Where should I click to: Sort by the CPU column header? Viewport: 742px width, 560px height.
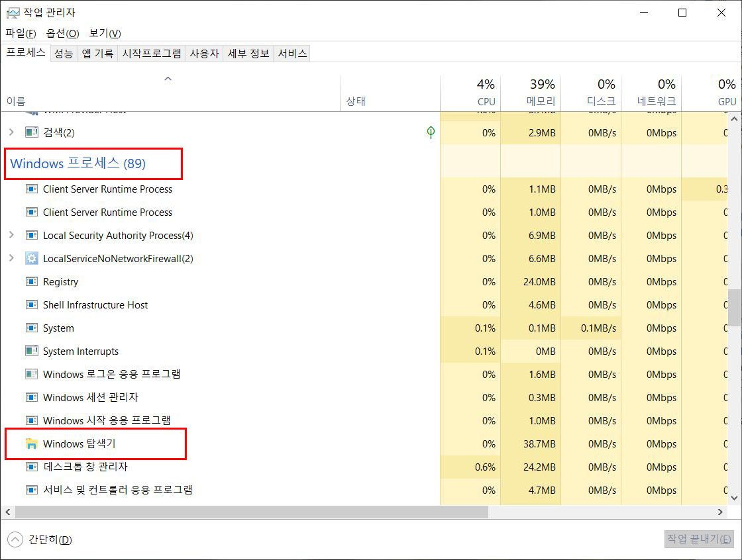pos(470,93)
